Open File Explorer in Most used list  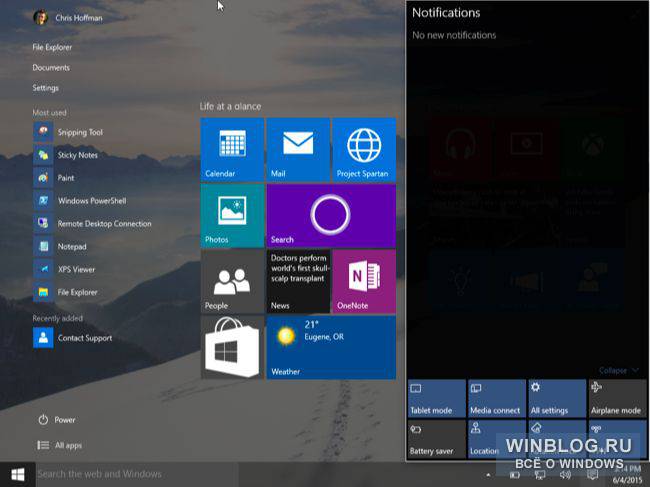(x=65, y=292)
